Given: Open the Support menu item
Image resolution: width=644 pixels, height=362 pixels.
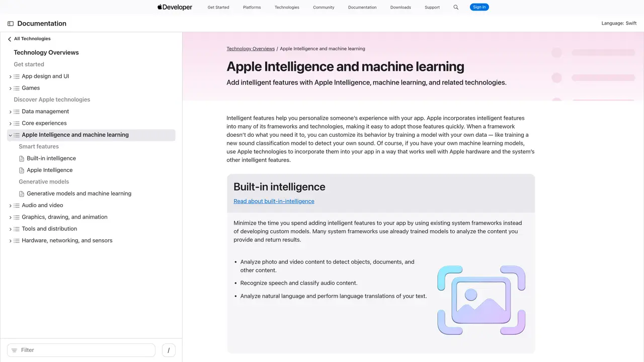Looking at the screenshot, I should tap(432, 8).
